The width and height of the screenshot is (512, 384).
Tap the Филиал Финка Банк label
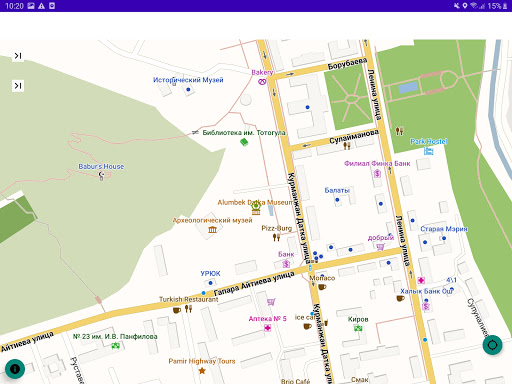[377, 163]
